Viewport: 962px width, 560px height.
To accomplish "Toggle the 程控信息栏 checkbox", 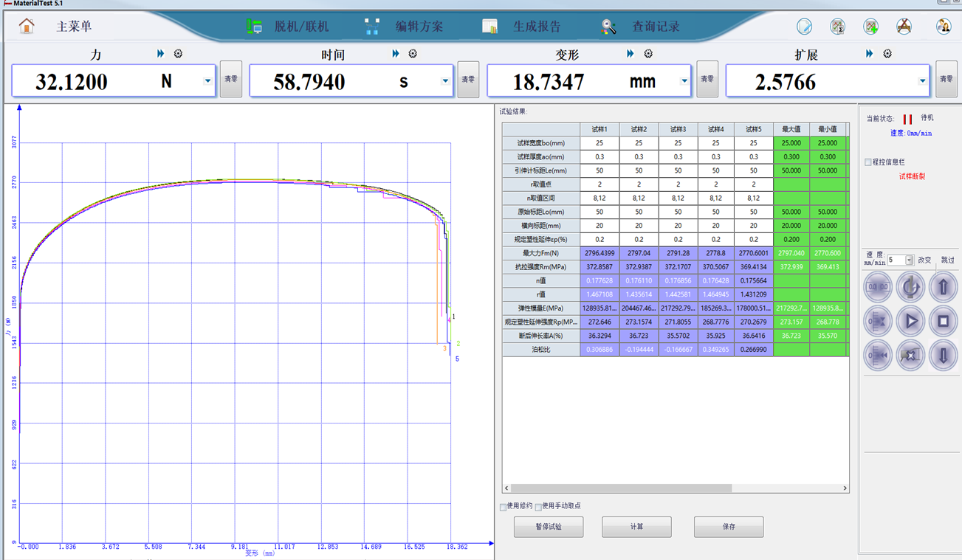I will (x=868, y=162).
